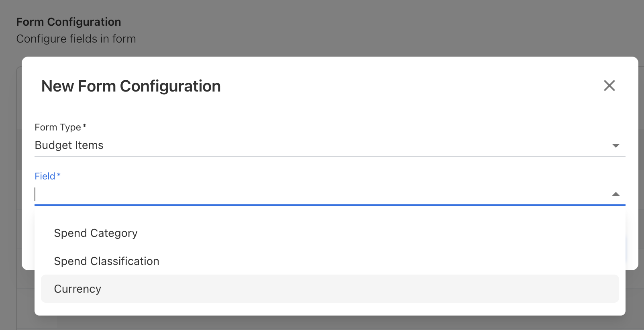Click empty space right of Spend Category
Viewport: 644px width, 330px height.
point(361,233)
